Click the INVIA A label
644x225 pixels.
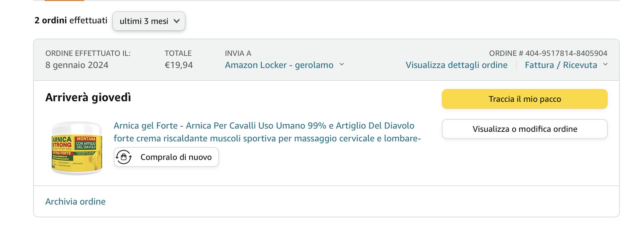[238, 53]
